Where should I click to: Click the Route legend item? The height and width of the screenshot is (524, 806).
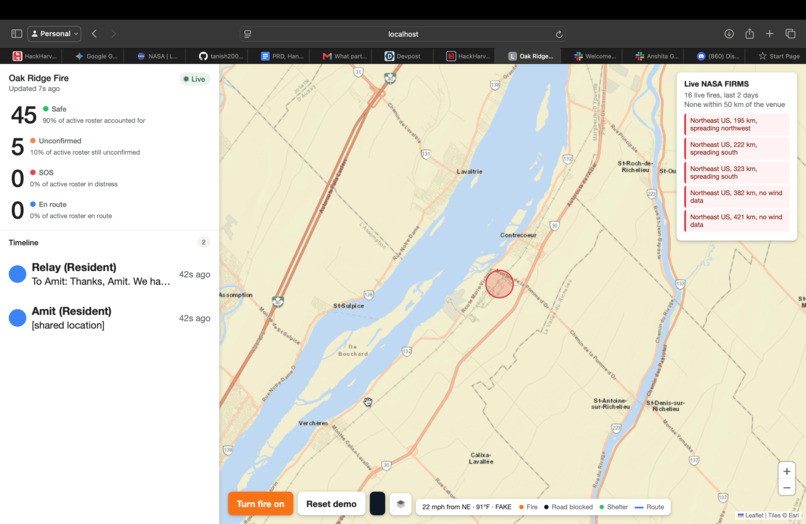pyautogui.click(x=649, y=507)
